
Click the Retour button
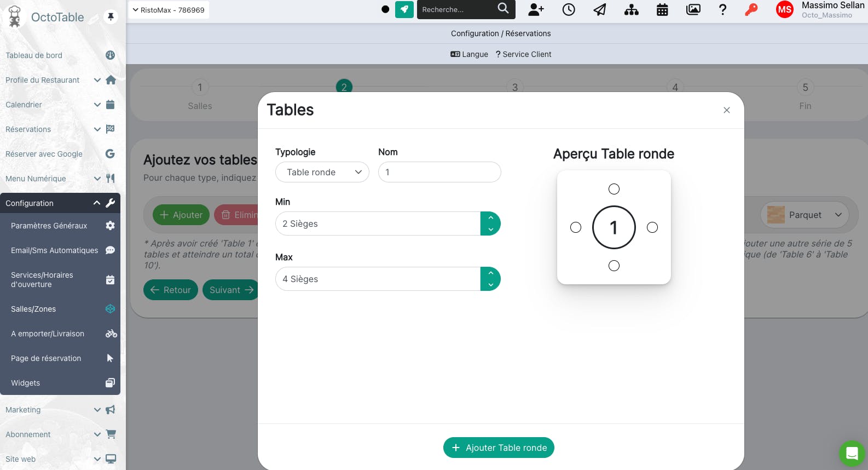pyautogui.click(x=171, y=290)
